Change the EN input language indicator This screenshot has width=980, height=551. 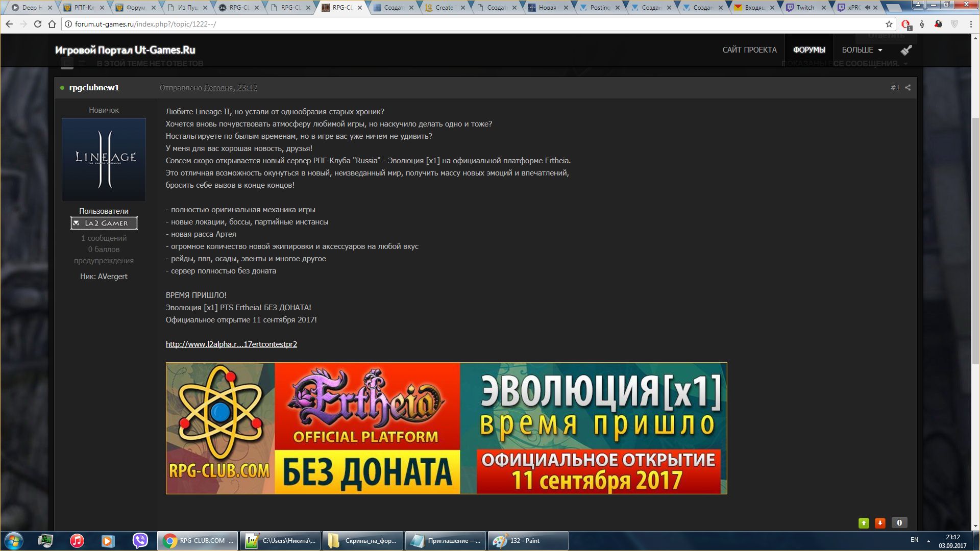(x=914, y=540)
